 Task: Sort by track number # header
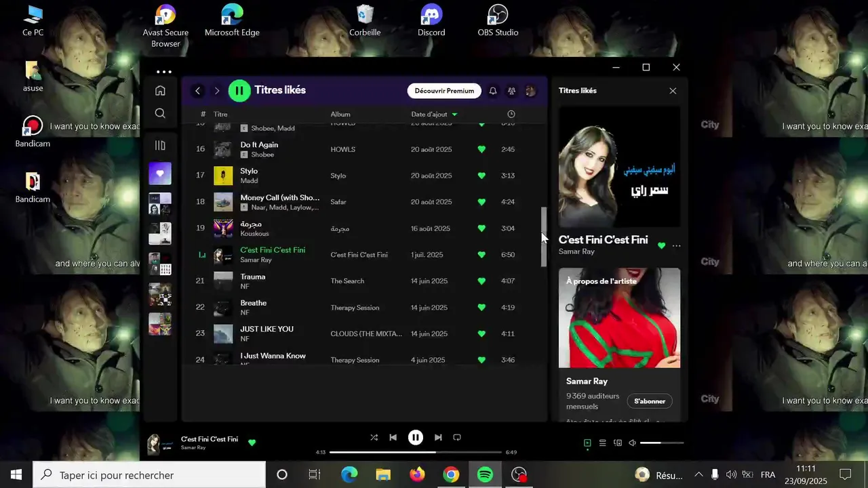203,114
